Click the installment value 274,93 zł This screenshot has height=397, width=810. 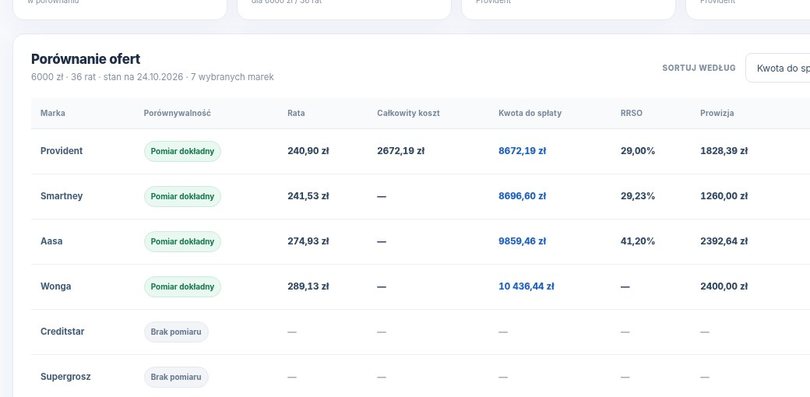coord(308,241)
